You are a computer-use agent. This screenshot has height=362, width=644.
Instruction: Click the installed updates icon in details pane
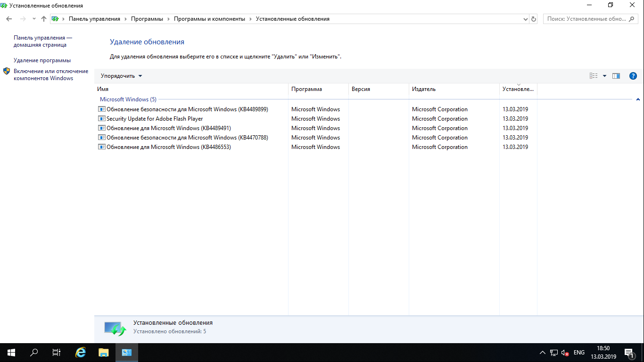coord(115,328)
